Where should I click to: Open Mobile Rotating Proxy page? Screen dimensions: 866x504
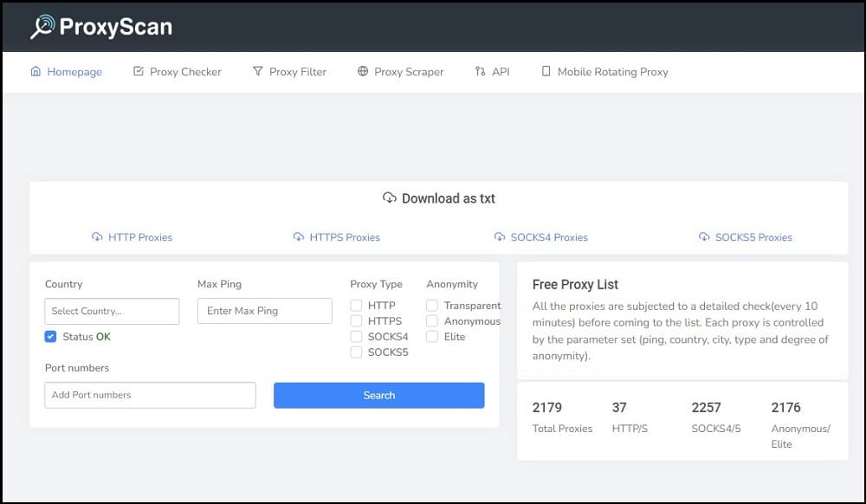pyautogui.click(x=604, y=71)
